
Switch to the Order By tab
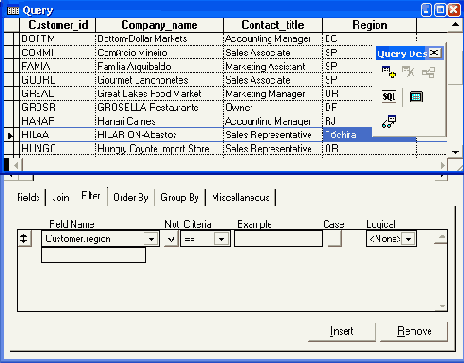click(131, 197)
